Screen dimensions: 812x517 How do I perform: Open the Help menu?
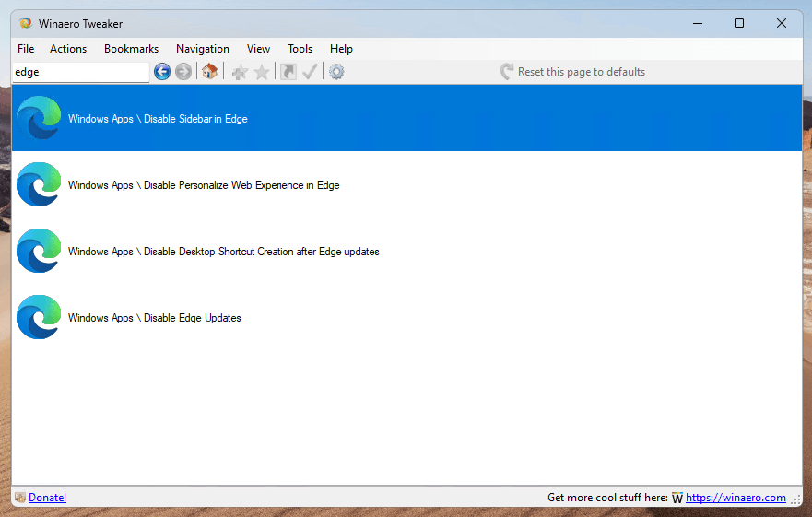[341, 49]
